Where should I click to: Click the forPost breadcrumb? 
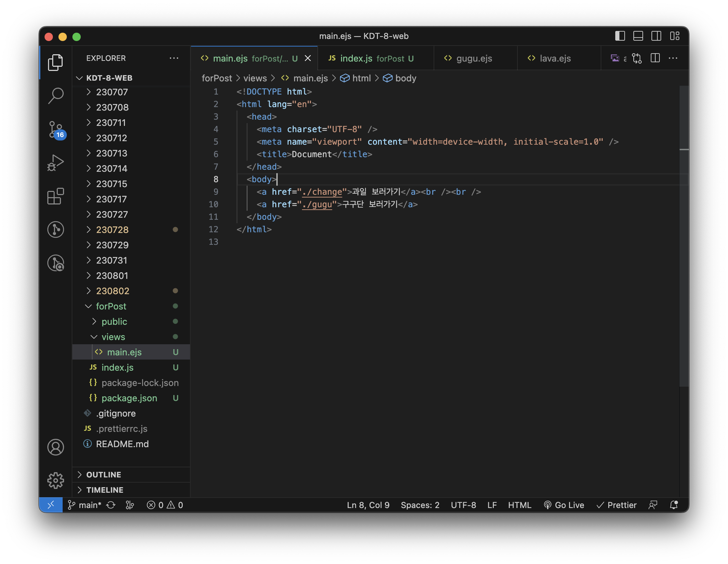click(217, 78)
